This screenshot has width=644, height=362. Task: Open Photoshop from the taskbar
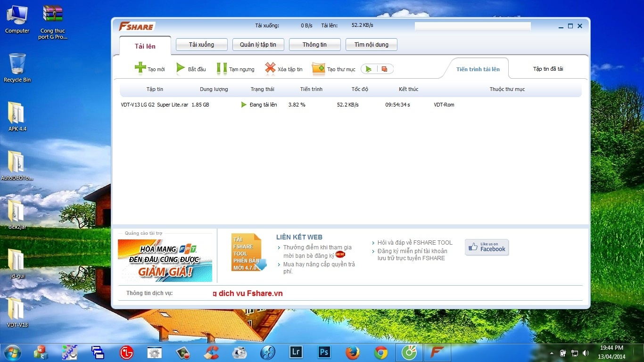pos(324,352)
